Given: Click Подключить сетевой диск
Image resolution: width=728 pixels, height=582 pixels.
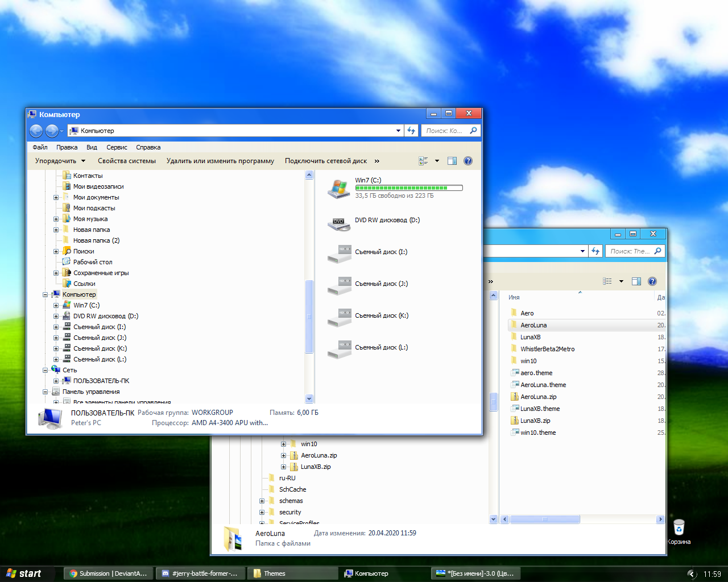Looking at the screenshot, I should [326, 161].
